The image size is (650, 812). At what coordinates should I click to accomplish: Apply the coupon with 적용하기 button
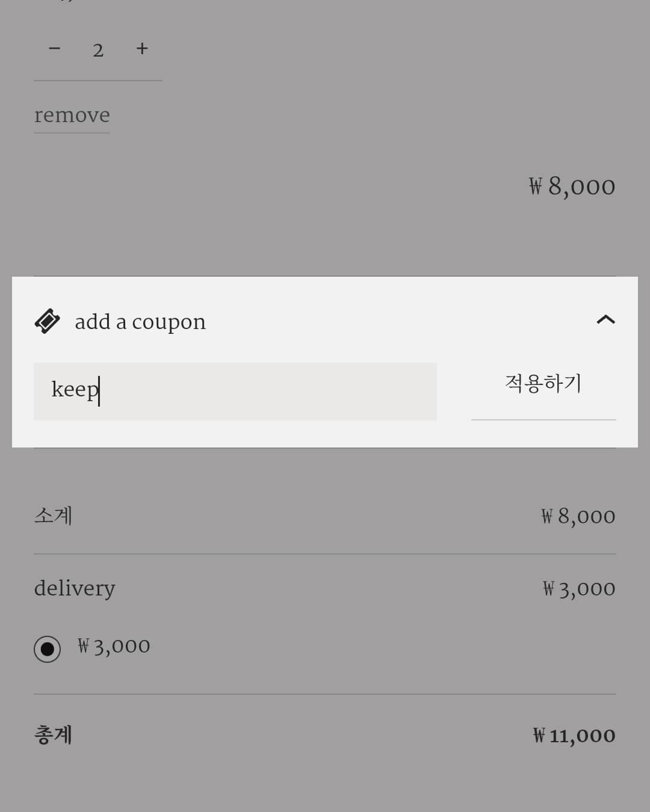tap(543, 383)
